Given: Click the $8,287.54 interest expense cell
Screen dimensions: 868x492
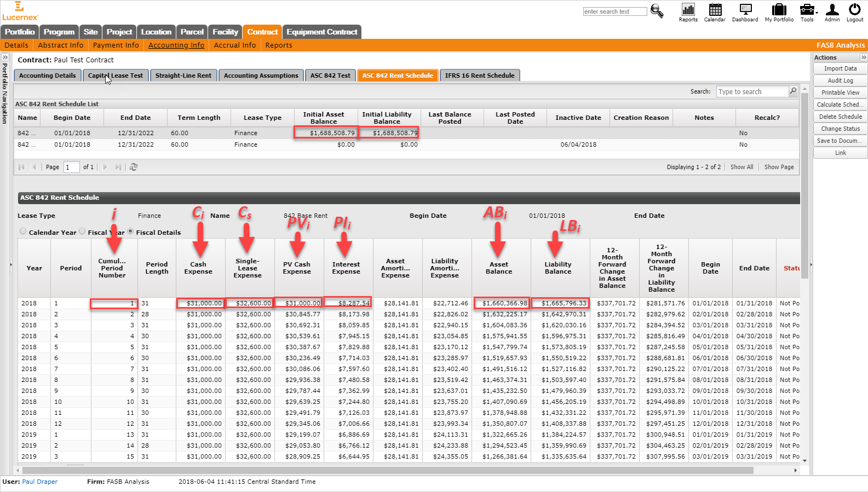Looking at the screenshot, I should [348, 303].
